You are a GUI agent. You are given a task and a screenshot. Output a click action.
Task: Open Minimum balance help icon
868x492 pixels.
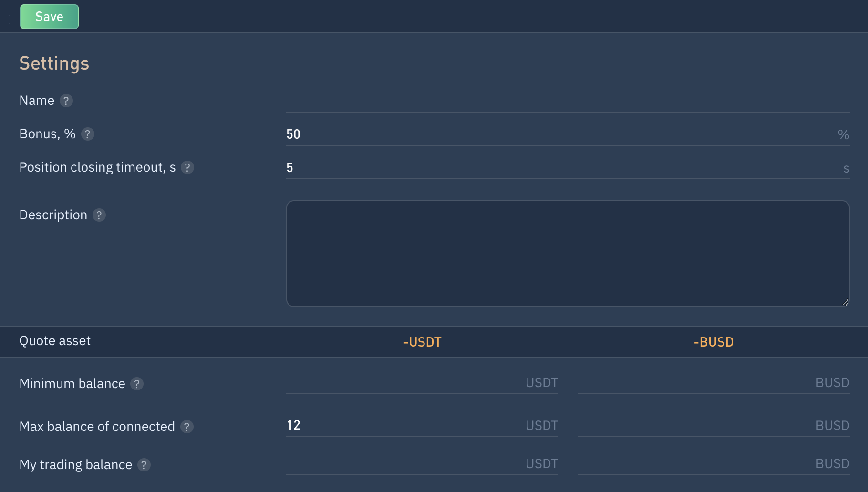pos(137,384)
